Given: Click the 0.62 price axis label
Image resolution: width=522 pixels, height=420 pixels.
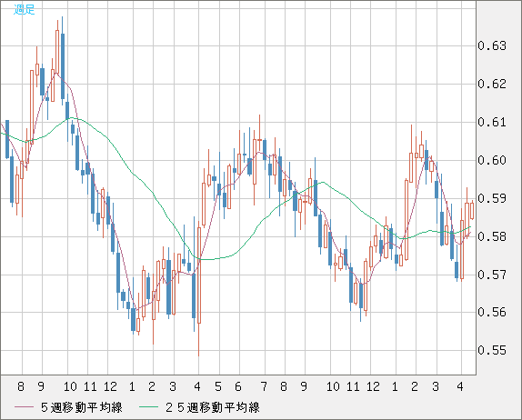Looking at the screenshot, I should tap(492, 84).
